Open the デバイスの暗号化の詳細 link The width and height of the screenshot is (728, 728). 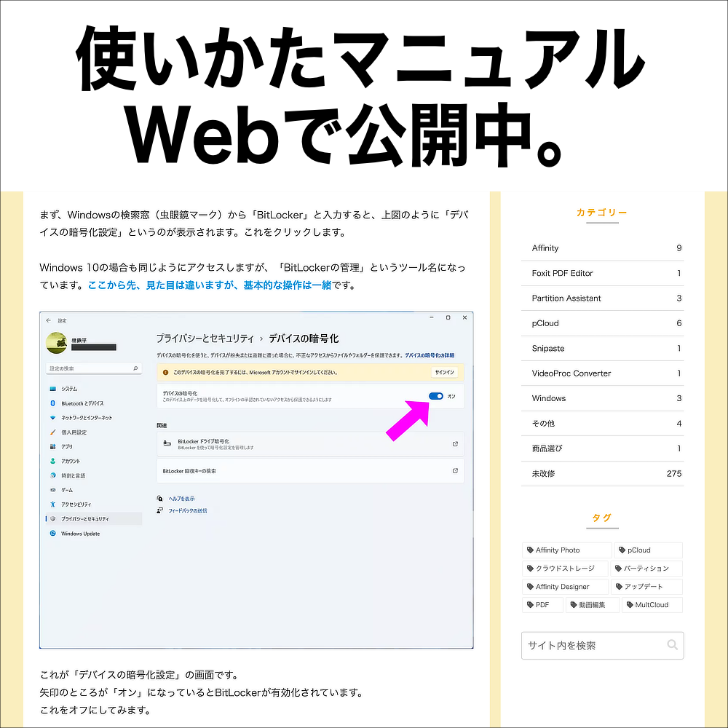point(430,353)
